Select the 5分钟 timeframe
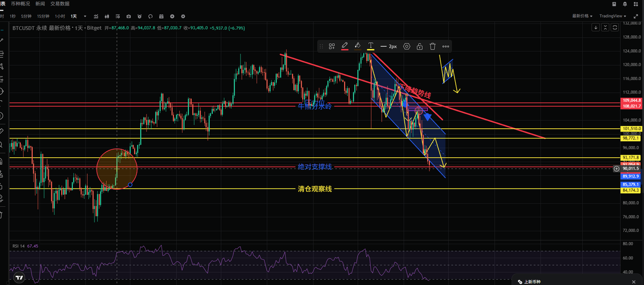 [x=26, y=17]
